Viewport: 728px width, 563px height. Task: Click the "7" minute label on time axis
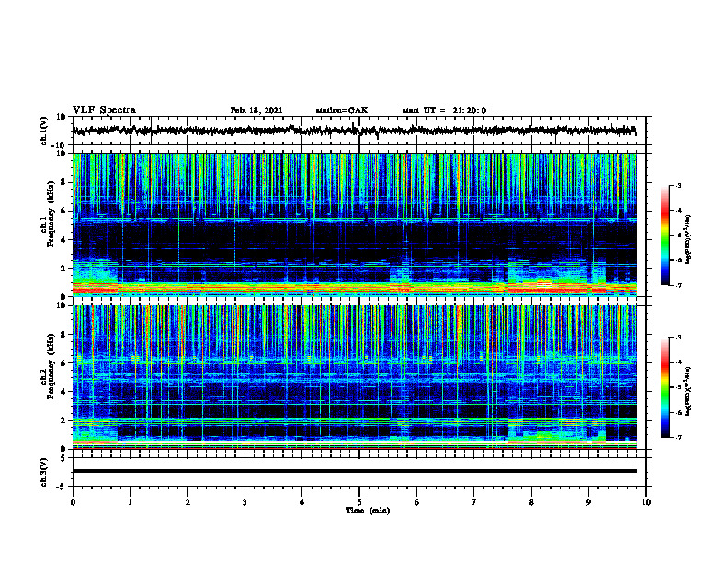click(x=474, y=502)
